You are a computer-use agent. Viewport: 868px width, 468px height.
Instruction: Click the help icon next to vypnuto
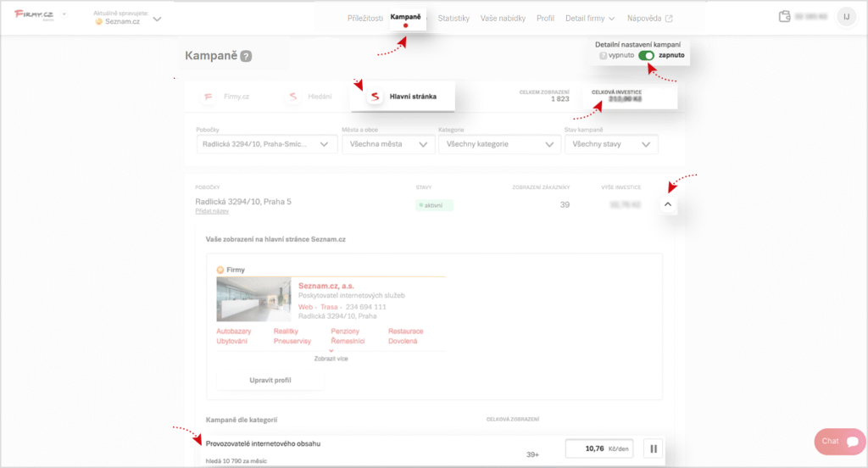coord(603,55)
